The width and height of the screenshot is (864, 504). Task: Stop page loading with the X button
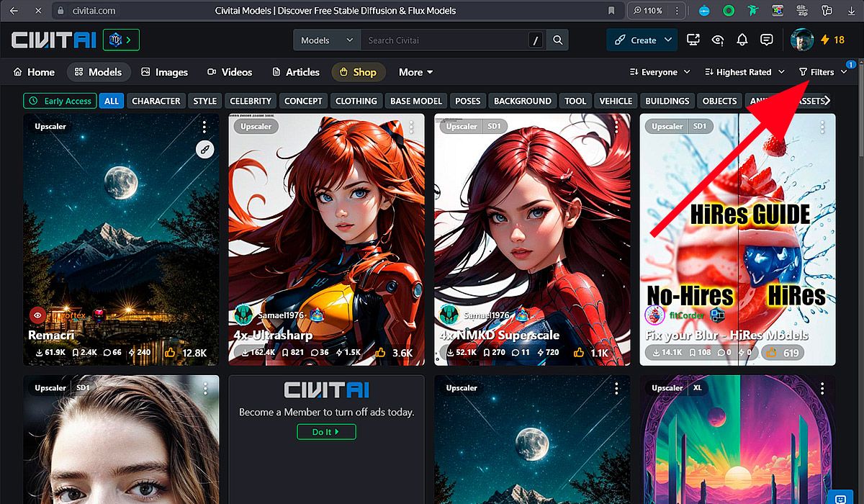[37, 11]
